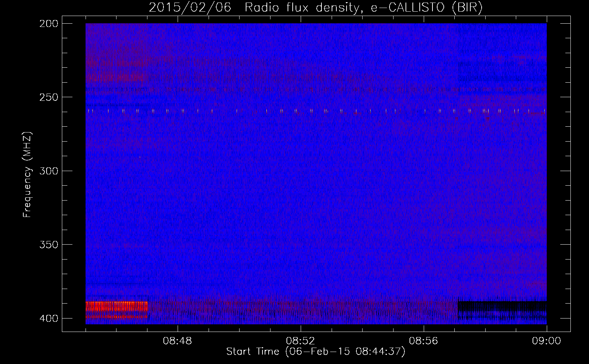Click the 200 frequency tick label
This screenshot has height=364, width=589.
point(48,24)
